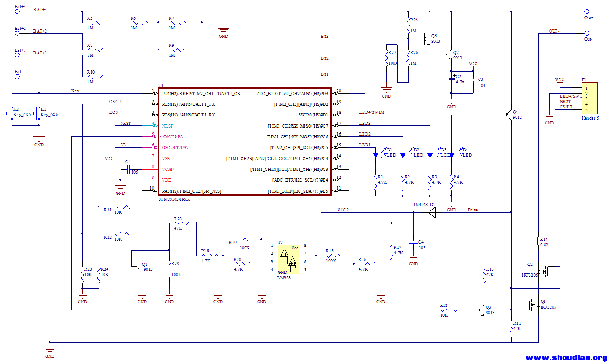The width and height of the screenshot is (609, 364).
Task: Click the LED1 net label
Action: (365, 145)
